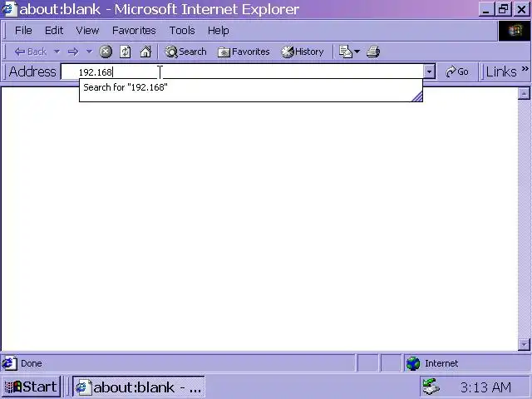Open the Tools menu

182,31
